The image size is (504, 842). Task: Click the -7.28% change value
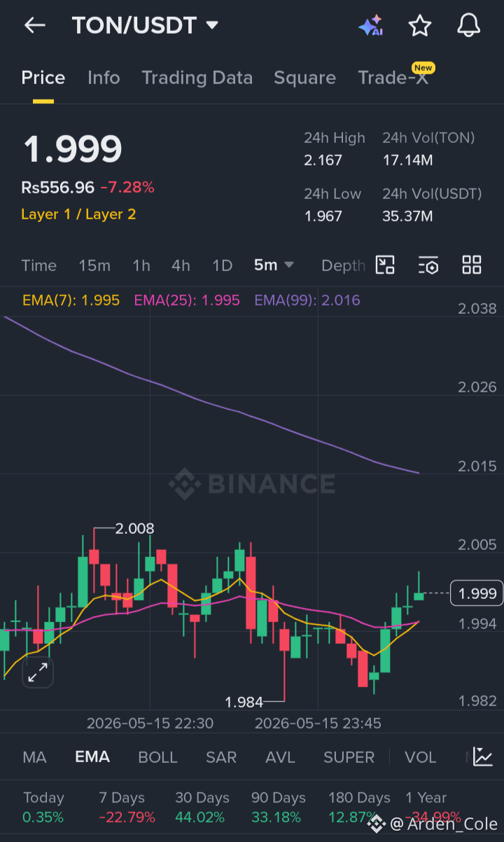(x=127, y=187)
